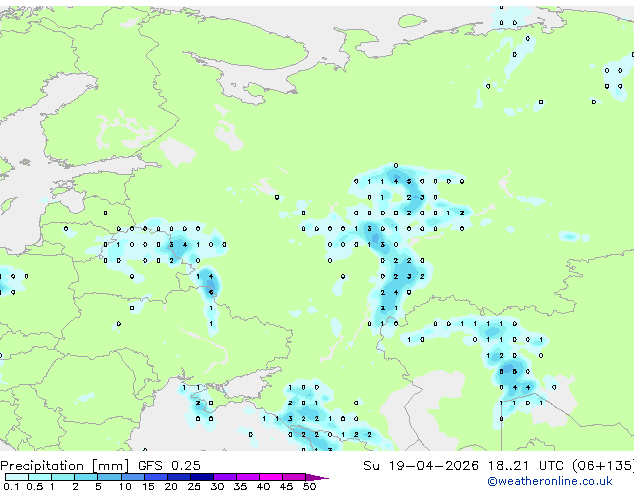This screenshot has width=634, height=490.
Task: Click the weatheronline.co.uk link text
Action: click(550, 481)
